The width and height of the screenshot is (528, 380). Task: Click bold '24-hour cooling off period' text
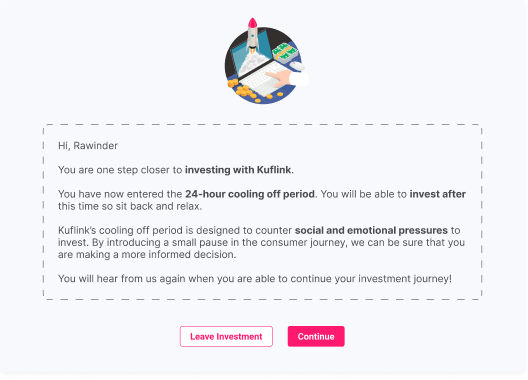(250, 194)
